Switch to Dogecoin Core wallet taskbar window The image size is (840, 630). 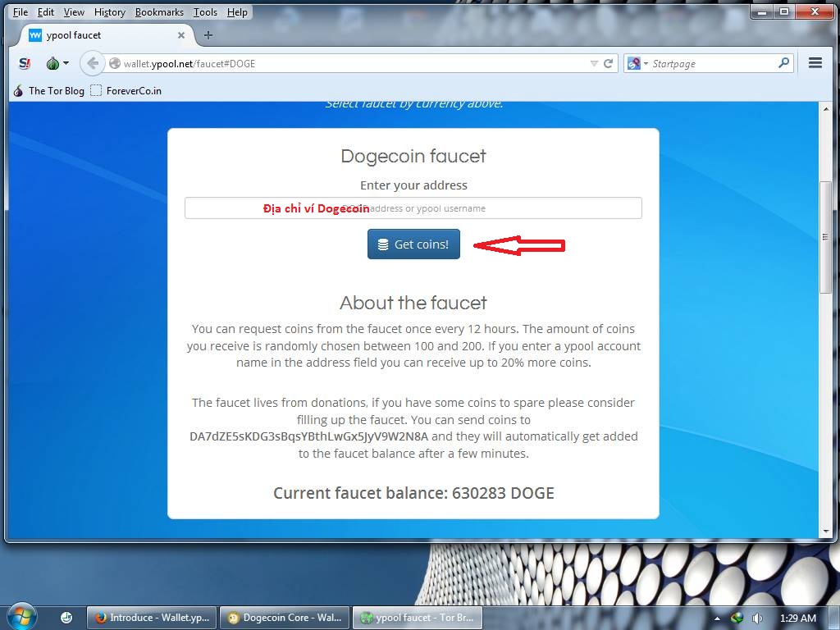click(x=285, y=618)
